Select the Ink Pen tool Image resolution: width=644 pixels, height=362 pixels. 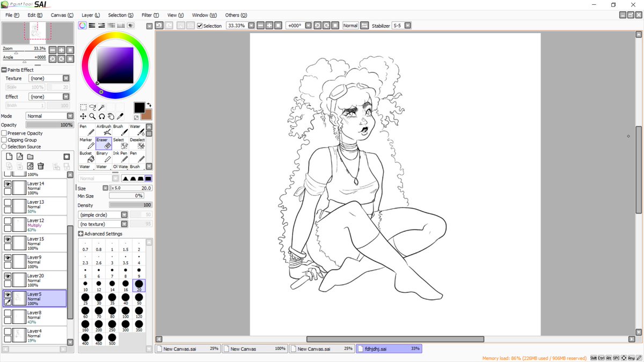click(121, 157)
